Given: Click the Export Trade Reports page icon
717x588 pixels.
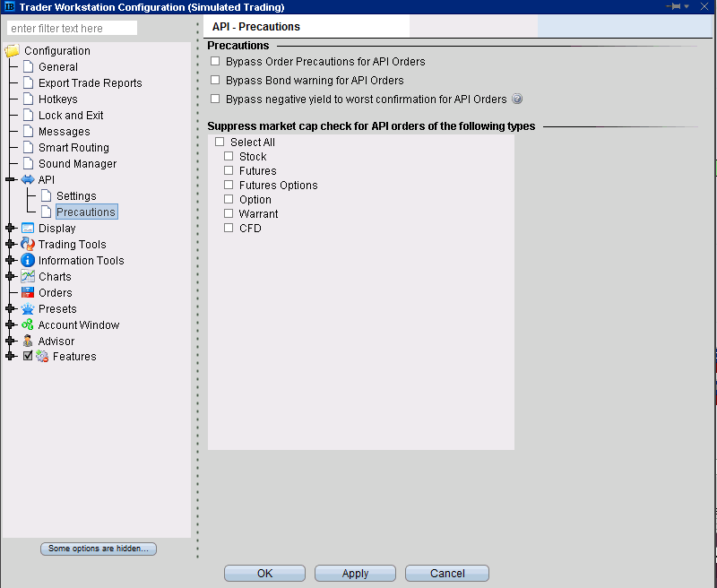Looking at the screenshot, I should click(29, 82).
